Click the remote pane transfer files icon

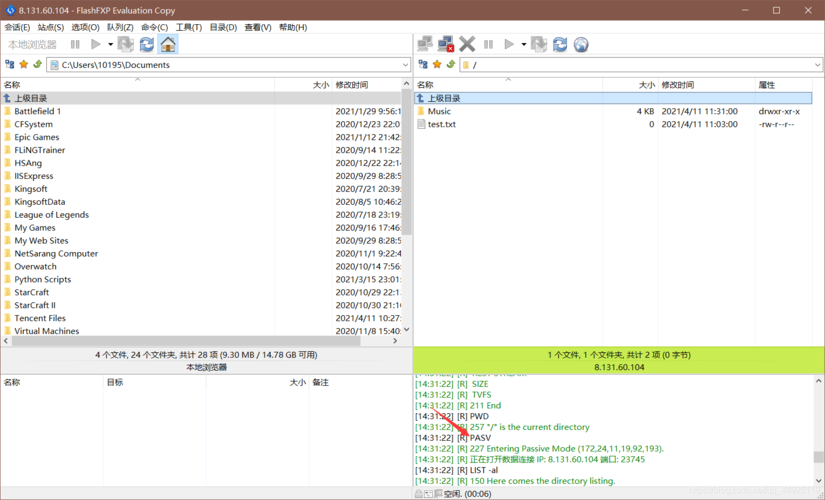point(539,45)
